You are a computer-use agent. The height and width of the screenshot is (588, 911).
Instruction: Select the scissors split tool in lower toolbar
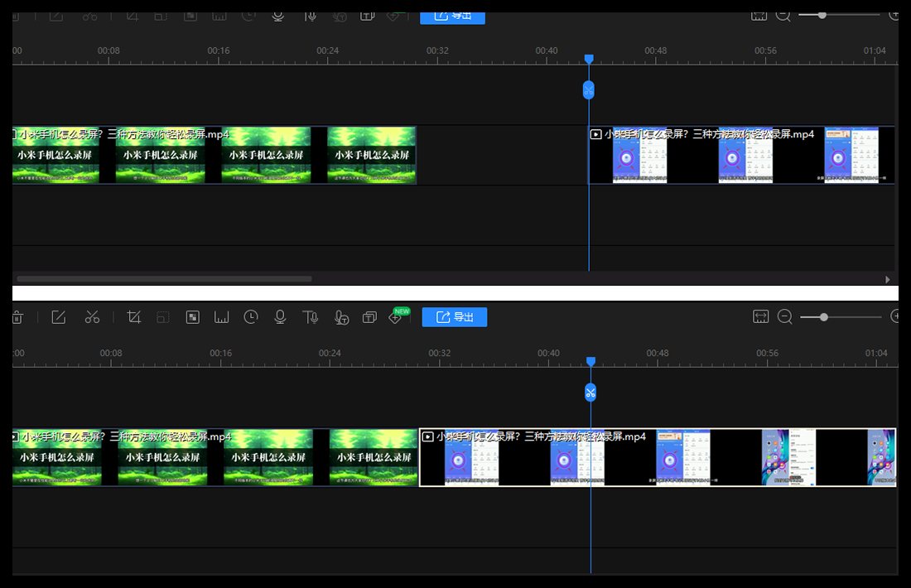[92, 317]
